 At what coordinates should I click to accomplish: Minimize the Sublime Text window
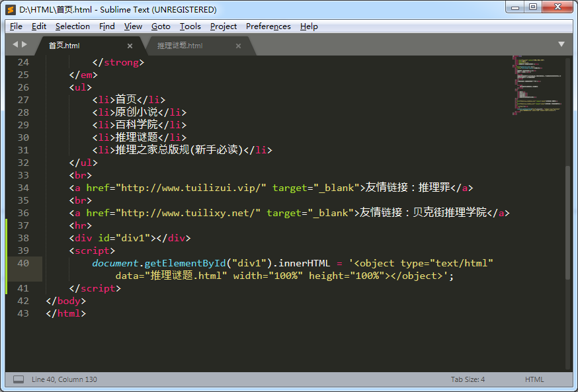(x=515, y=7)
